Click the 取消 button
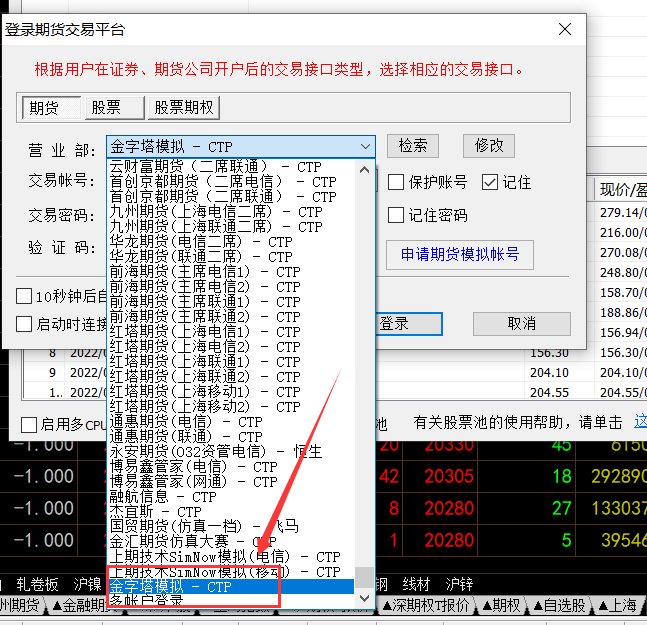This screenshot has height=625, width=647. (x=522, y=324)
